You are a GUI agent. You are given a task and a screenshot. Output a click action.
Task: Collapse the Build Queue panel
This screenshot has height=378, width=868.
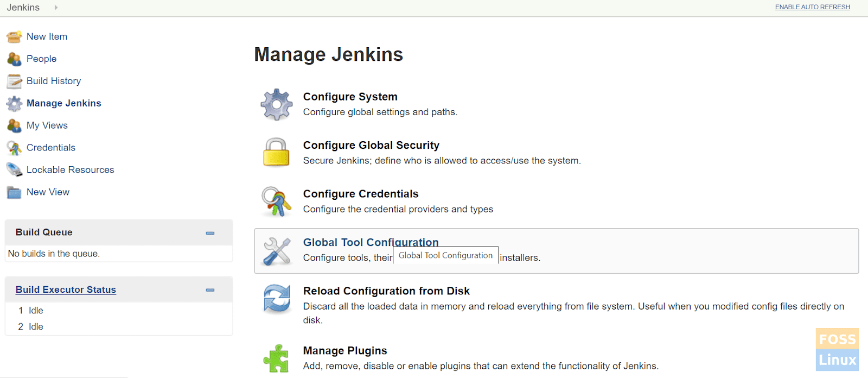pyautogui.click(x=210, y=233)
